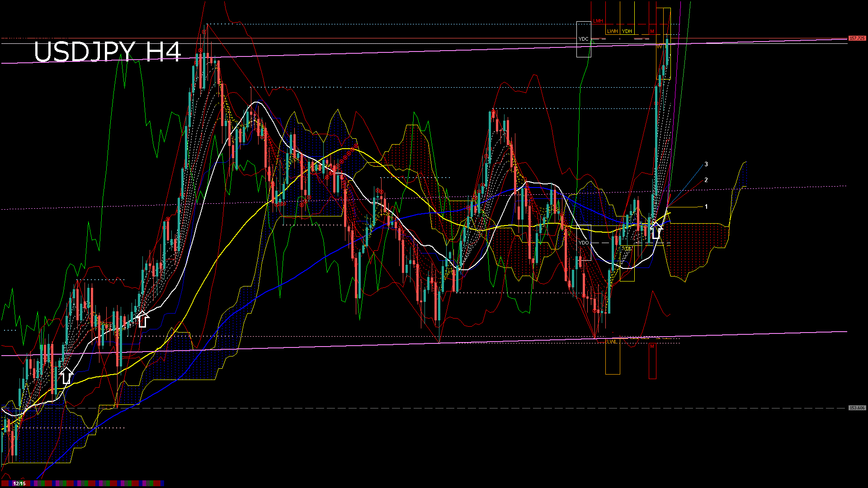Click the USDJPY H4 chart title
Image resolution: width=868 pixels, height=488 pixels.
pyautogui.click(x=107, y=52)
